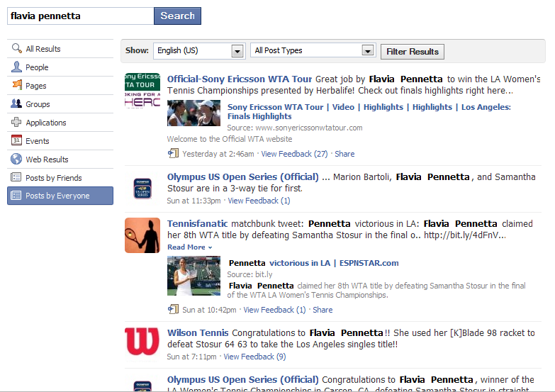Click the Events calendar icon

[x=16, y=140]
